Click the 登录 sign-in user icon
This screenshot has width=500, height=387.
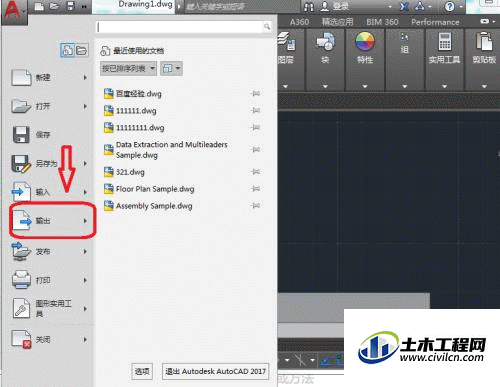pyautogui.click(x=325, y=6)
